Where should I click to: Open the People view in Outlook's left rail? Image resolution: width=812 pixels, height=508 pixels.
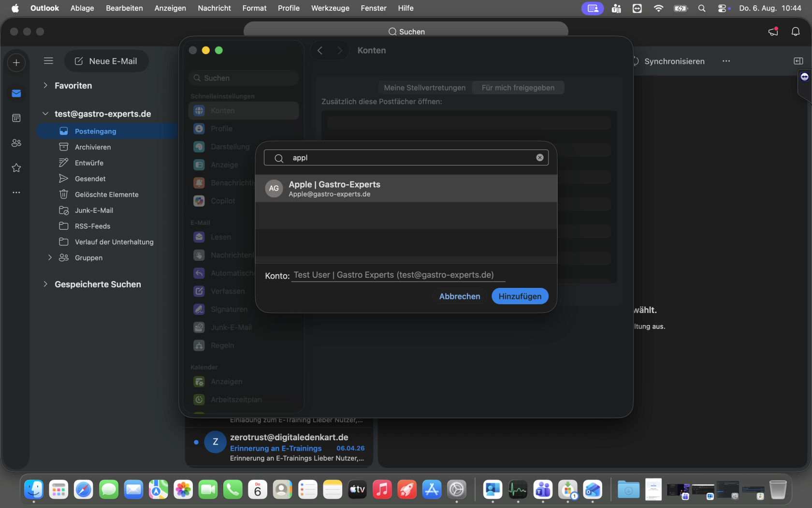(16, 143)
